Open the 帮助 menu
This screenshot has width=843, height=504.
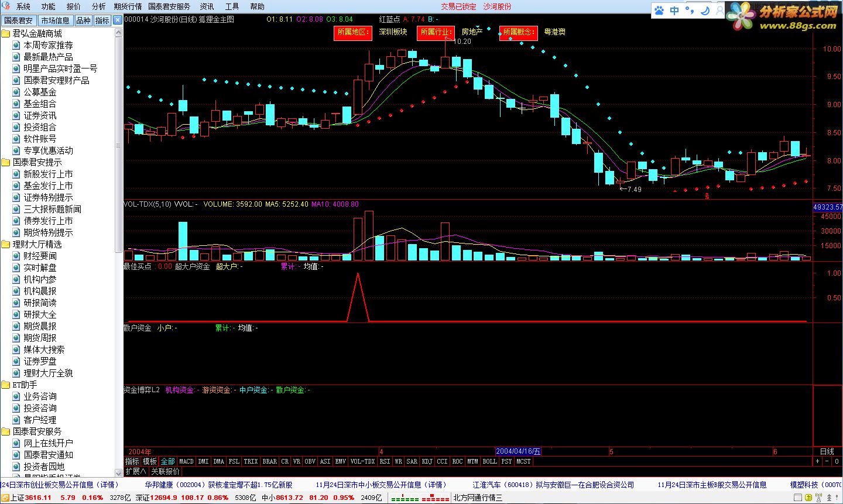(x=258, y=6)
